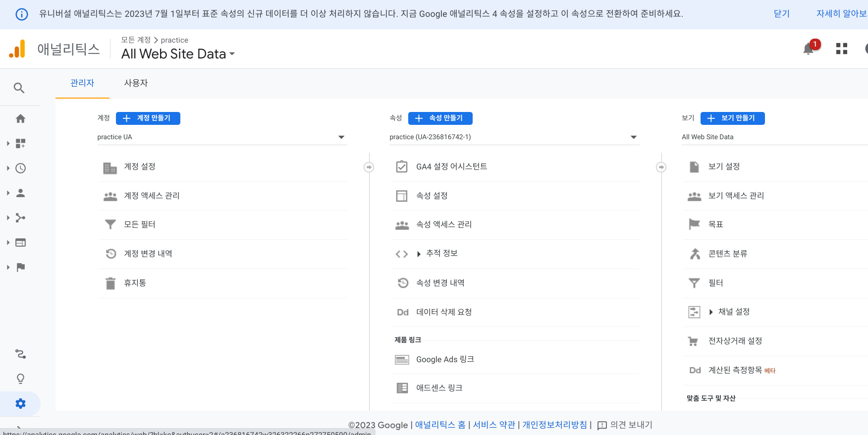Click the arrow icon between account and property
The width and height of the screenshot is (868, 435).
(x=369, y=167)
